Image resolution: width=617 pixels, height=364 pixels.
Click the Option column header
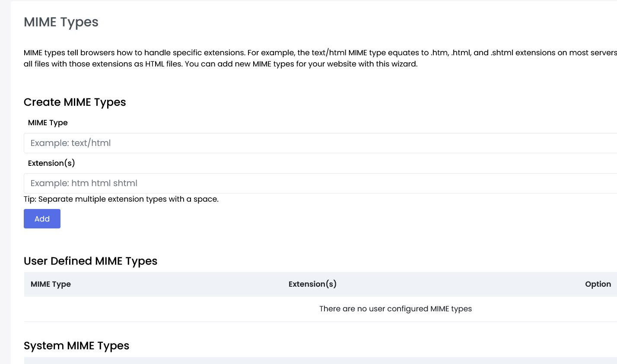(598, 284)
